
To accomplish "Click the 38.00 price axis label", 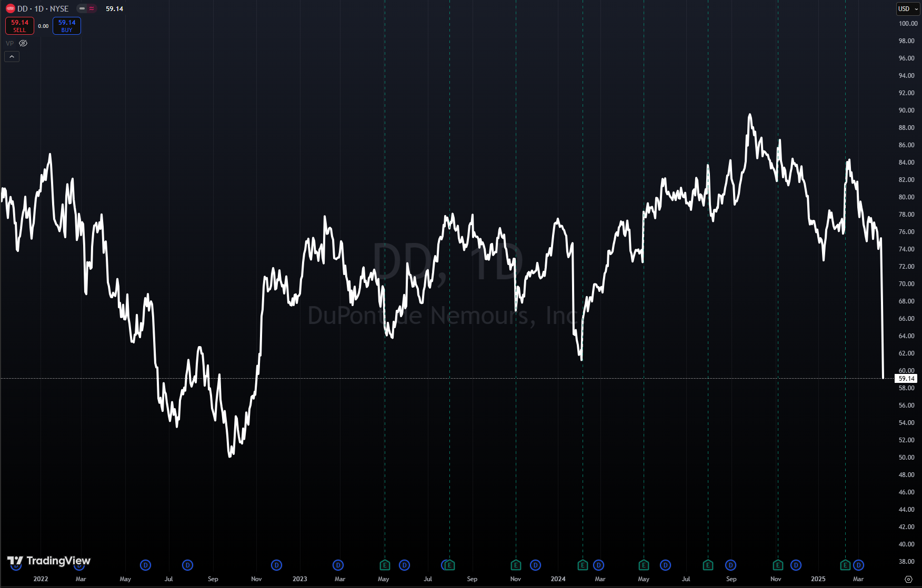I will coord(906,562).
